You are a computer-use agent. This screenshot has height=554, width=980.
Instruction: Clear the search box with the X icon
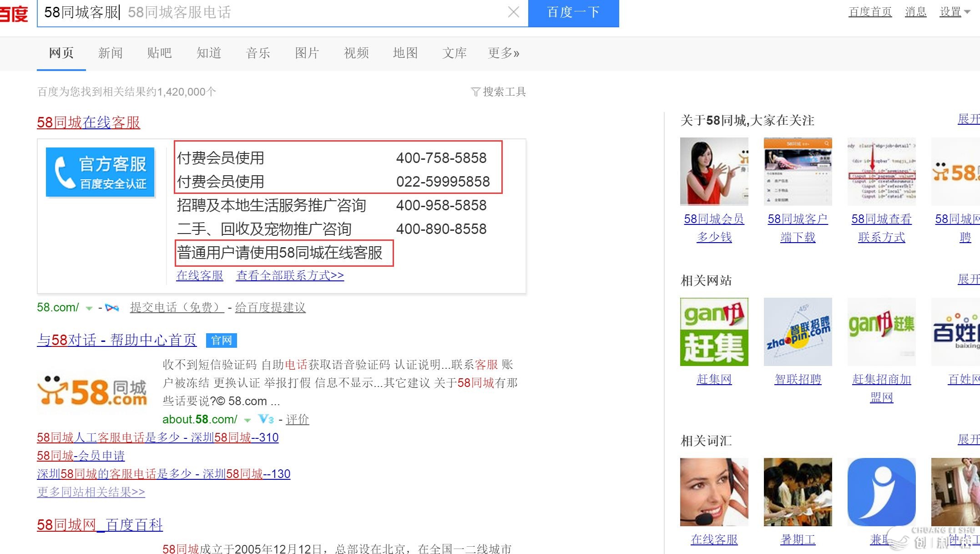click(x=513, y=12)
